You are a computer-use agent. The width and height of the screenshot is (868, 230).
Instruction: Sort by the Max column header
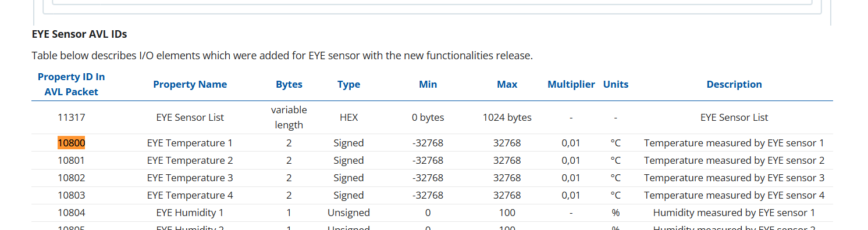point(507,84)
